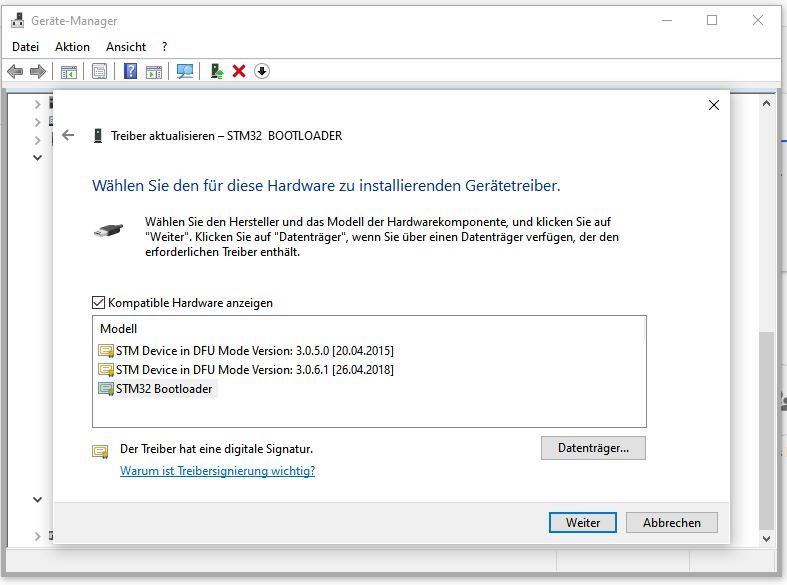787x585 pixels.
Task: Collapse the upper expanded device tree node
Action: click(38, 158)
